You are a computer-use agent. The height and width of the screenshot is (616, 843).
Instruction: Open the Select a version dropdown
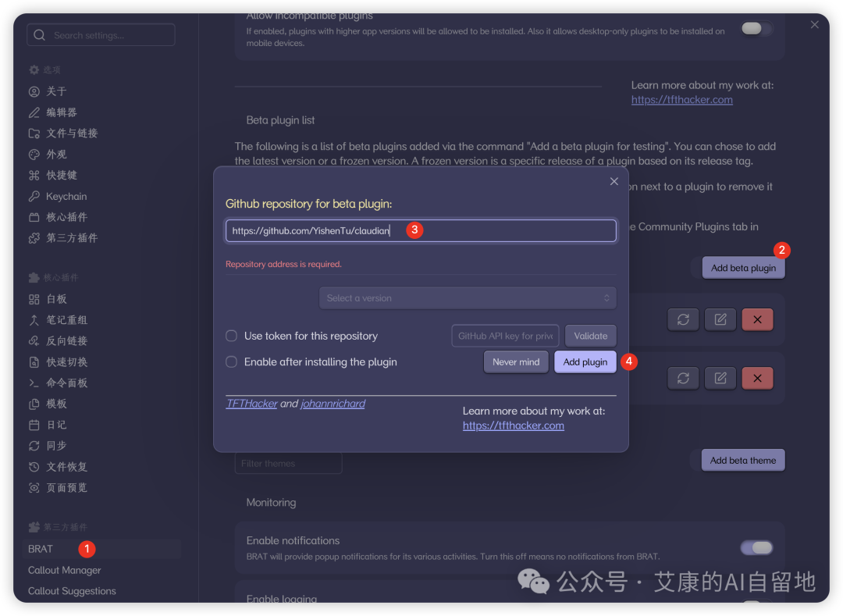point(468,298)
